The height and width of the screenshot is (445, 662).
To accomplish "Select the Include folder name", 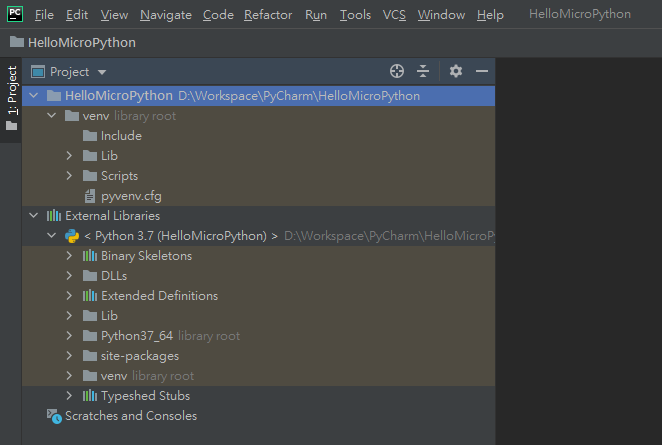I will click(x=121, y=136).
